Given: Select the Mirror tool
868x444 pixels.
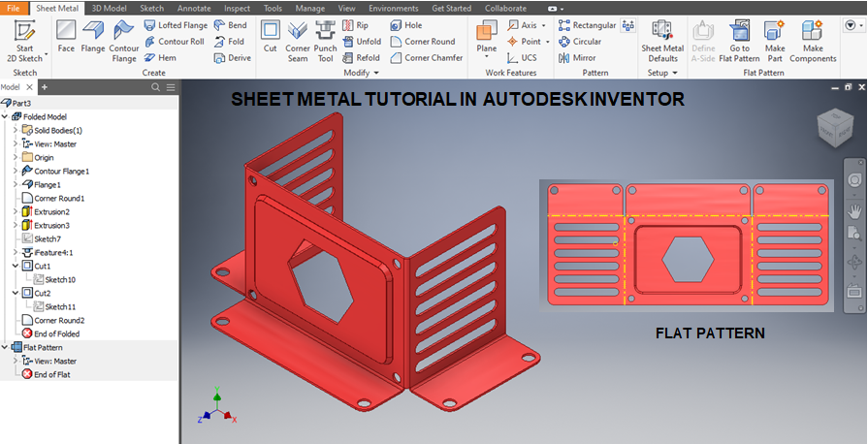Looking at the screenshot, I should coord(577,57).
